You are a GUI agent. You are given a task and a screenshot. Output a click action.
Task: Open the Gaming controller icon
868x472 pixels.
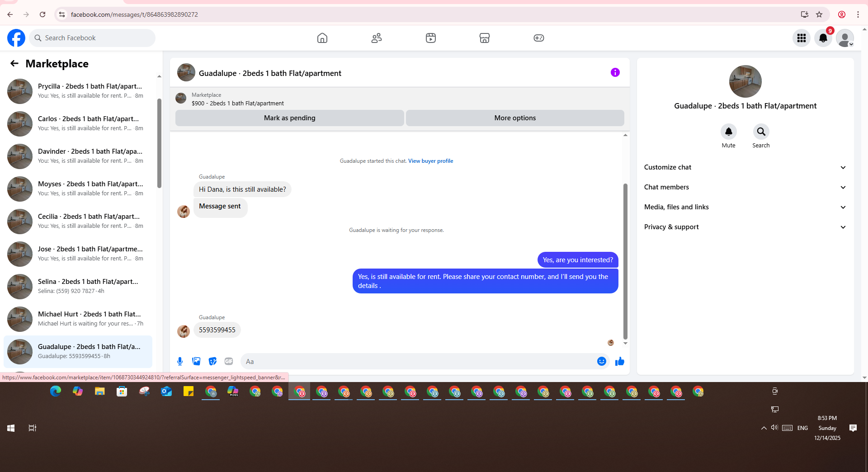click(539, 38)
